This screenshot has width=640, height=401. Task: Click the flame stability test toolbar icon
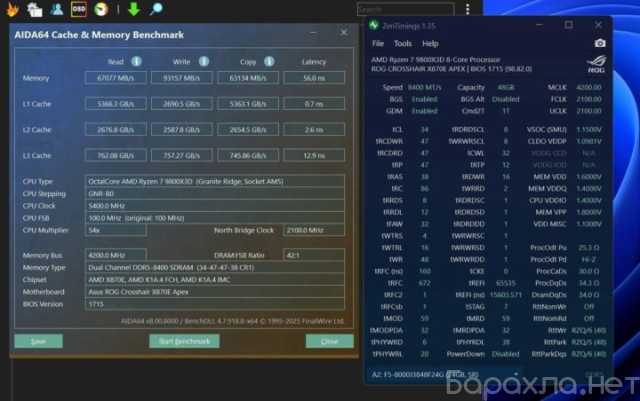10,11
